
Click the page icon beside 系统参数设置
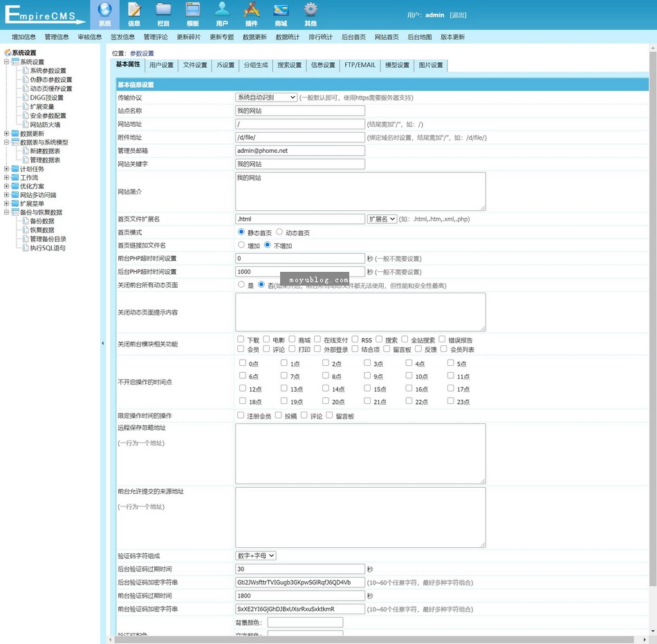point(26,71)
